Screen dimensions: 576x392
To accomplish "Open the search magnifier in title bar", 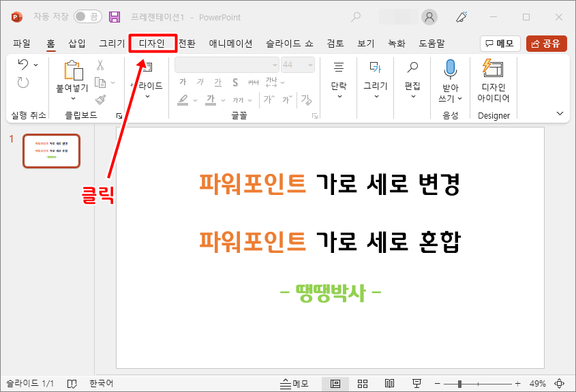I will click(356, 17).
